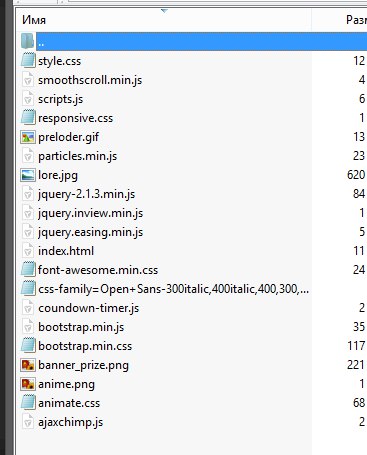Select the file name bootstrap.min.css
The image size is (367, 455).
[x=85, y=346]
